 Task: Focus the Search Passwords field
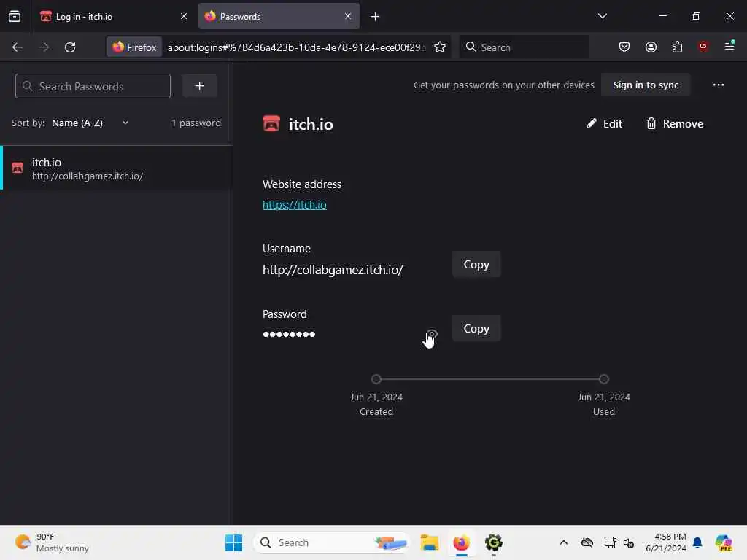(x=93, y=86)
